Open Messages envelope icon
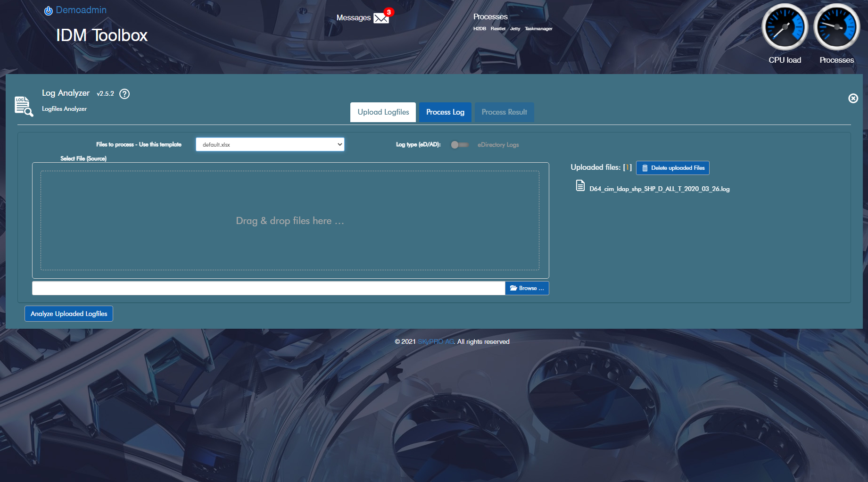Viewport: 868px width, 482px height. coord(381,18)
